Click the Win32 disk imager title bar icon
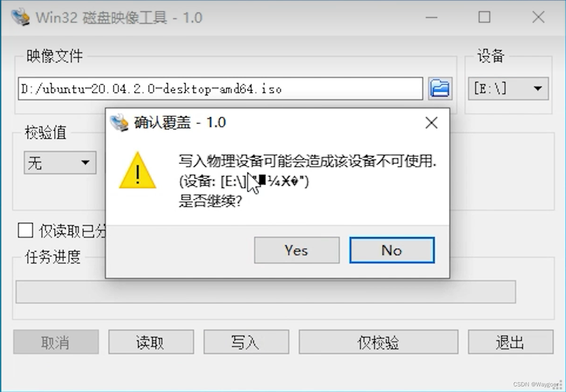The image size is (566, 392). 21,17
